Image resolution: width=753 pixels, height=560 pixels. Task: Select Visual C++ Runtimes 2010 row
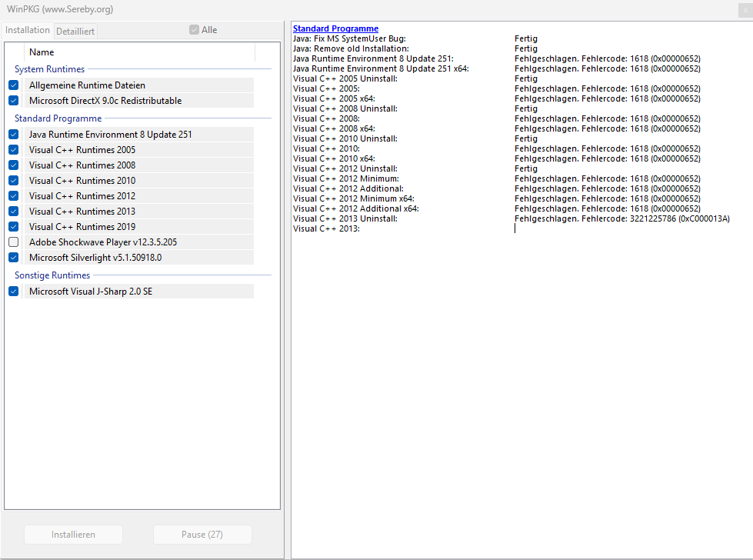(x=138, y=181)
